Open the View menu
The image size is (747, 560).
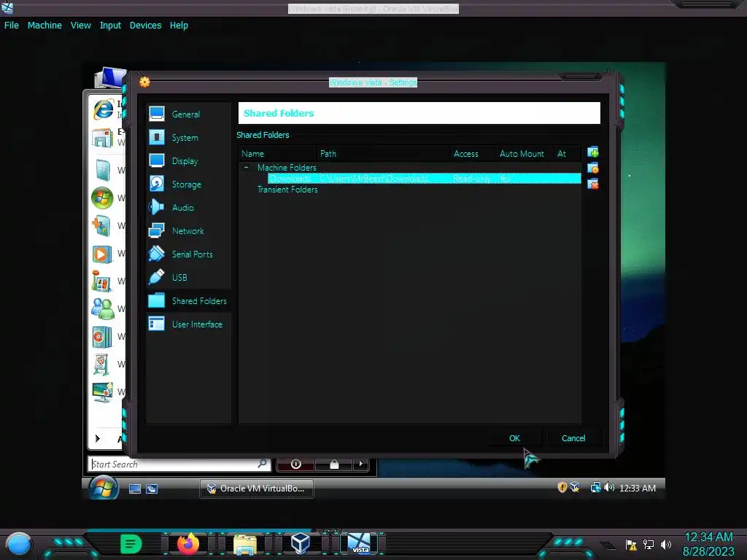80,26
